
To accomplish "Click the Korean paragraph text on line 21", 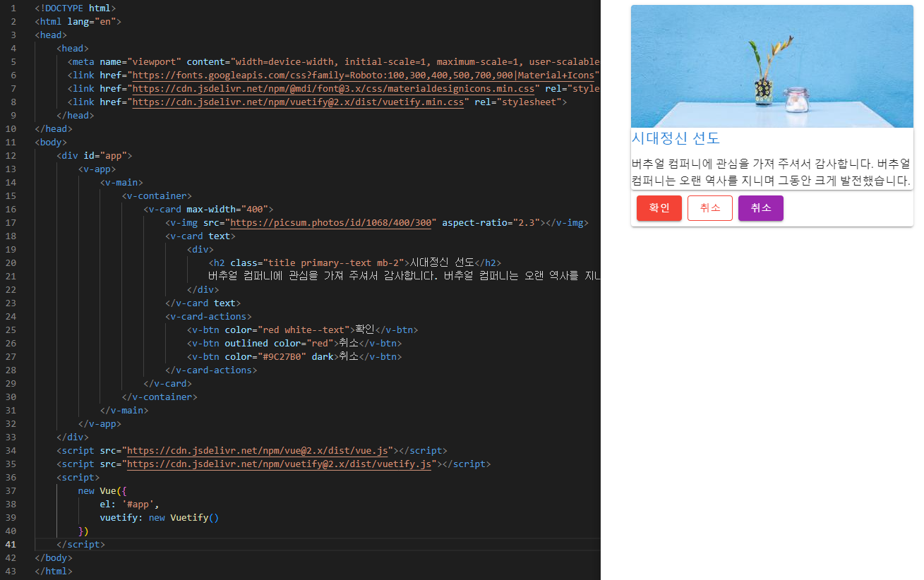I will pos(404,276).
